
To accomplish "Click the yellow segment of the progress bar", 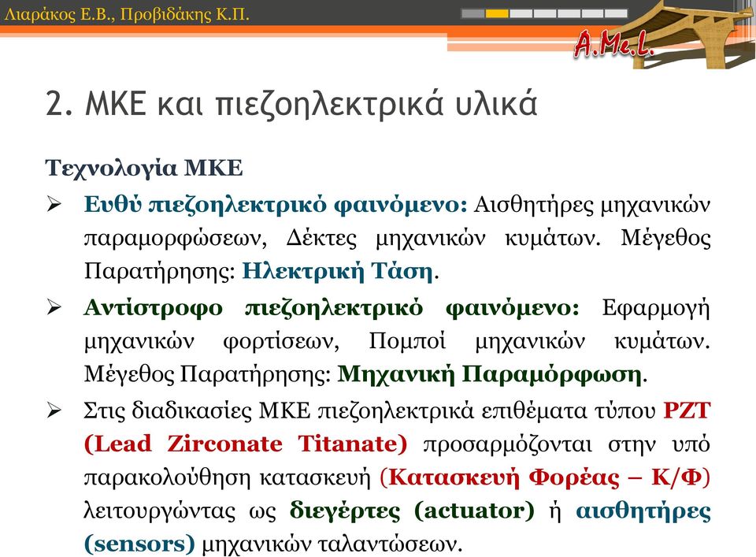I will pyautogui.click(x=497, y=13).
